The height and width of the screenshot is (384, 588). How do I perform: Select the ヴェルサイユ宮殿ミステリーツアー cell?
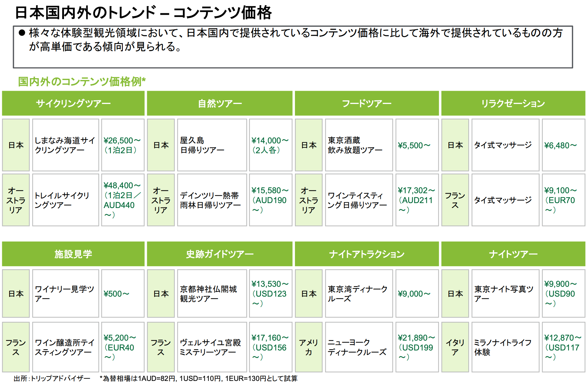tap(212, 347)
